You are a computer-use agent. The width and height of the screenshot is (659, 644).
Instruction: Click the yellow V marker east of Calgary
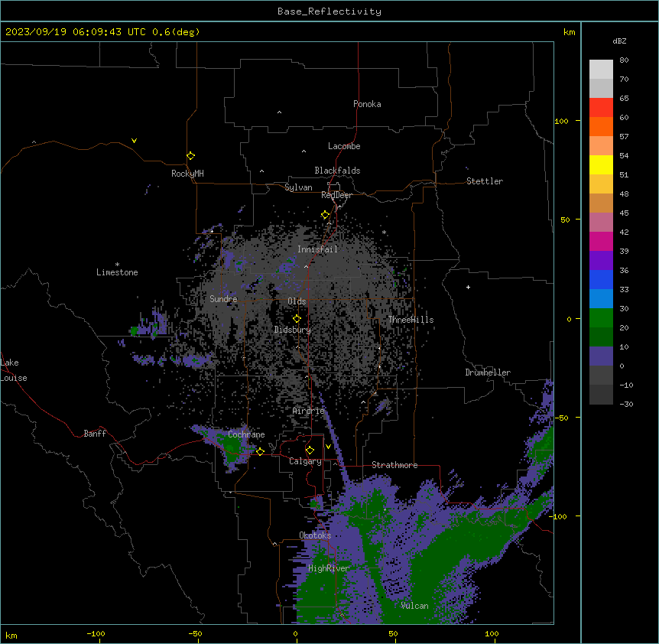tap(328, 447)
